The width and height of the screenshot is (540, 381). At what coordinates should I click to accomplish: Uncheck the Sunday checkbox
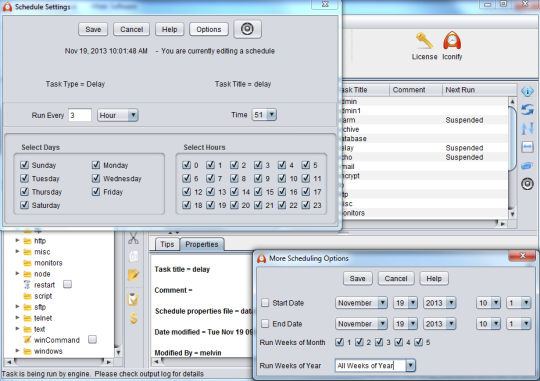(24, 165)
